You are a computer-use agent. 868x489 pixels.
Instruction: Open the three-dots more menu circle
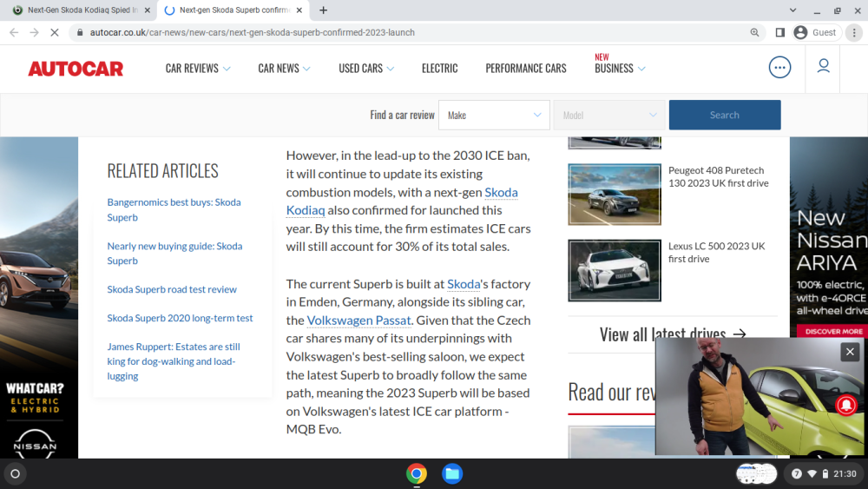[x=779, y=68]
